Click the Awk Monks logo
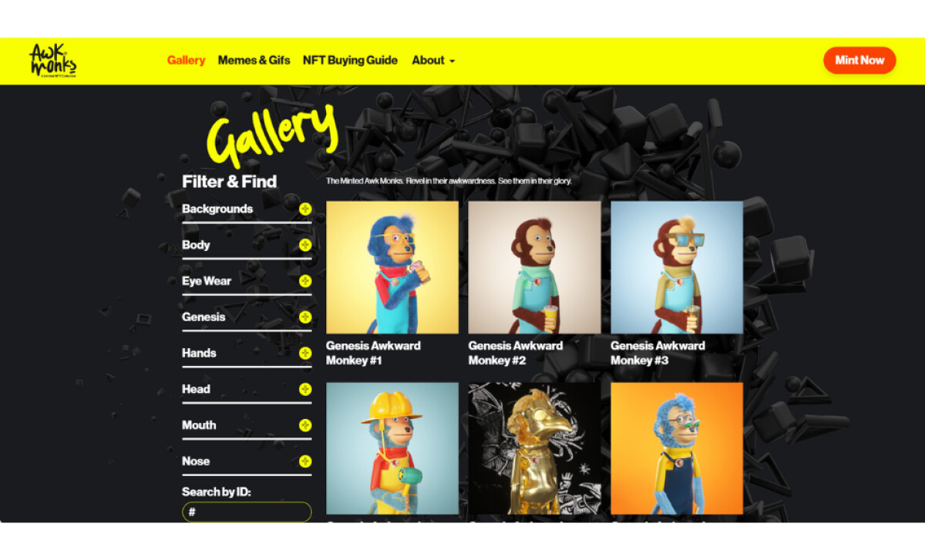This screenshot has height=560, width=925. click(x=52, y=60)
